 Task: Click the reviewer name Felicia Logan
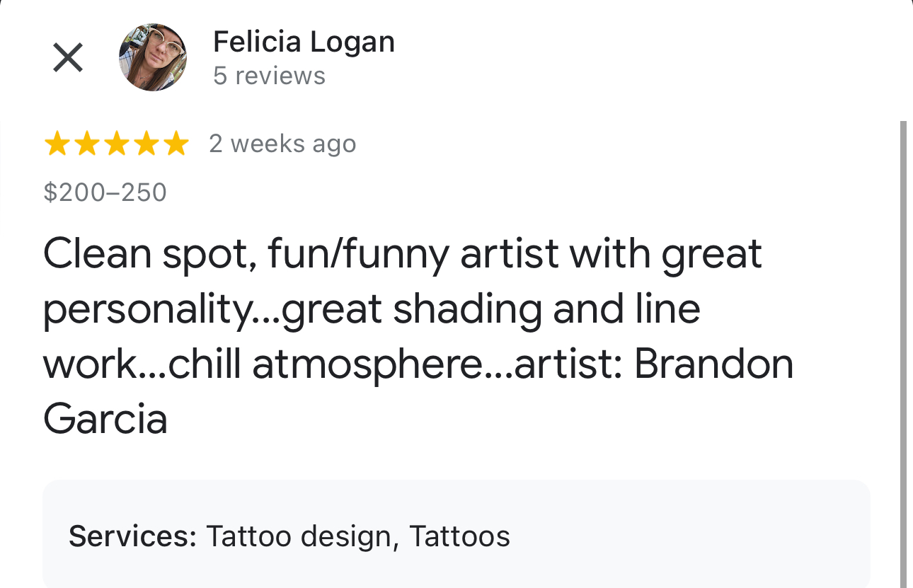tap(304, 42)
